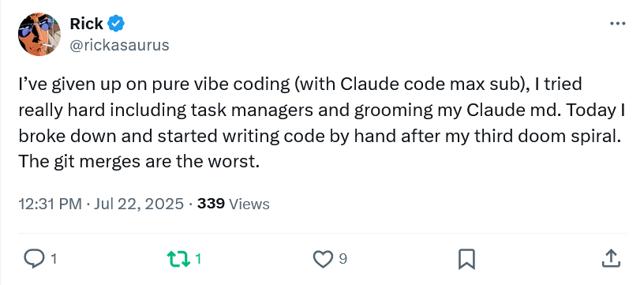Click the reply count number

[x=53, y=259]
